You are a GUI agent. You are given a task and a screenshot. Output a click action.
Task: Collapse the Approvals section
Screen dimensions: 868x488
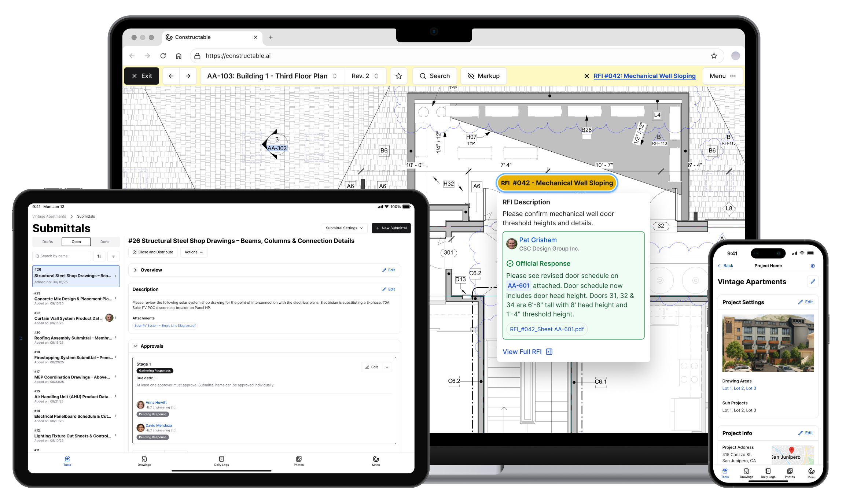click(x=136, y=346)
